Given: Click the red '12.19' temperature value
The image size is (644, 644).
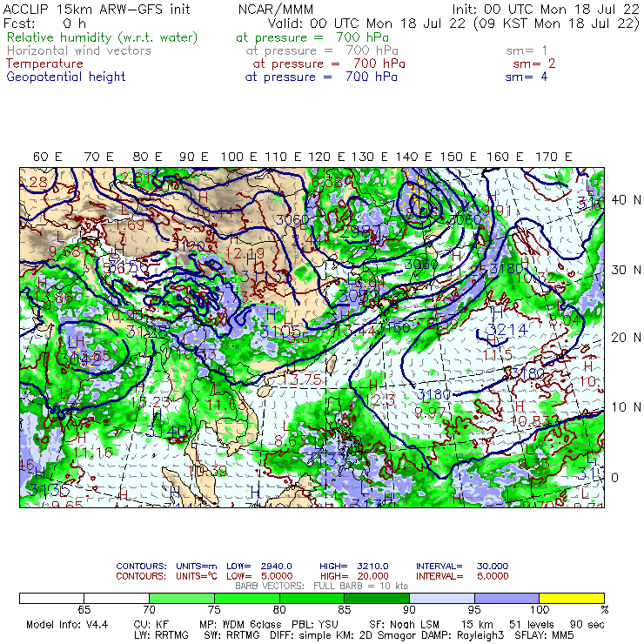Looking at the screenshot, I should [245, 253].
